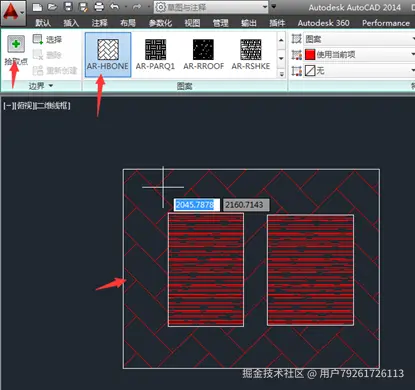Open the 无 background color dropdown
This screenshot has width=415, height=390.
tap(413, 70)
